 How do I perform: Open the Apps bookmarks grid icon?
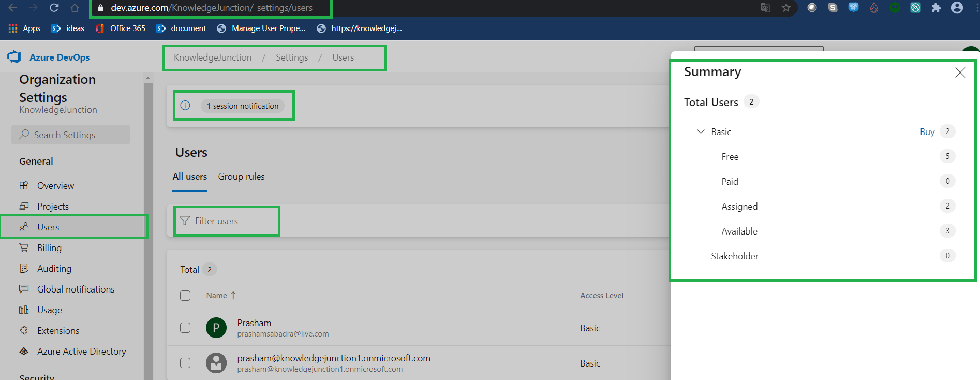pyautogui.click(x=13, y=28)
